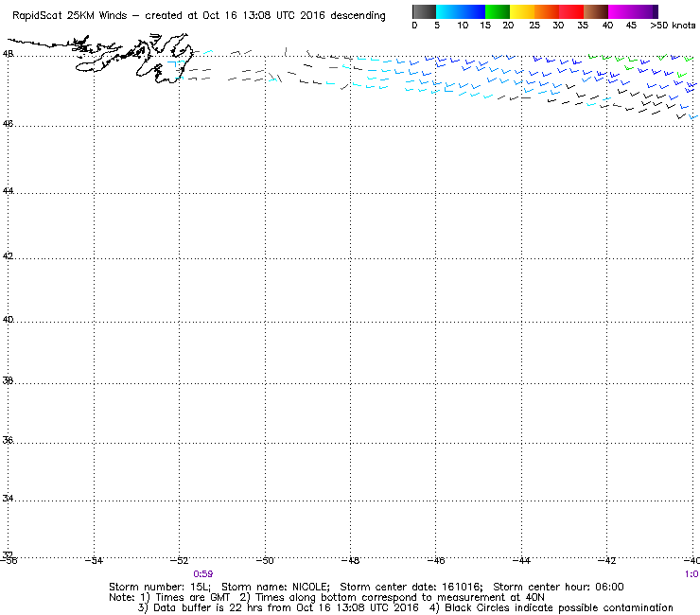Click the legend '25' knots tick label

[534, 26]
